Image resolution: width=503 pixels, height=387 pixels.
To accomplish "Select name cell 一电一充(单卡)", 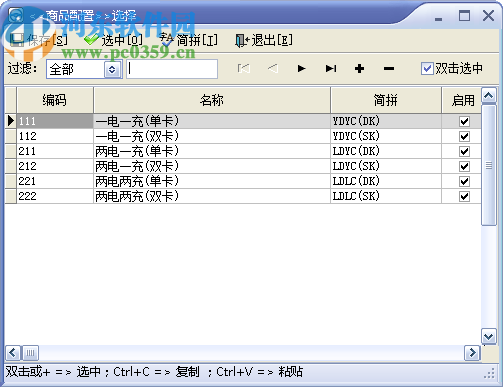I will click(212, 121).
